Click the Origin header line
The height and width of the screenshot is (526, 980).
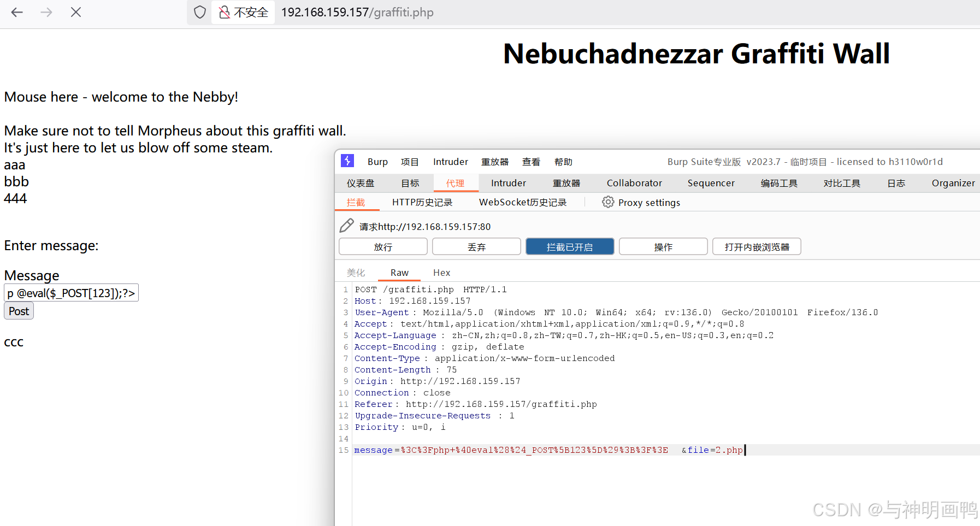(x=437, y=381)
